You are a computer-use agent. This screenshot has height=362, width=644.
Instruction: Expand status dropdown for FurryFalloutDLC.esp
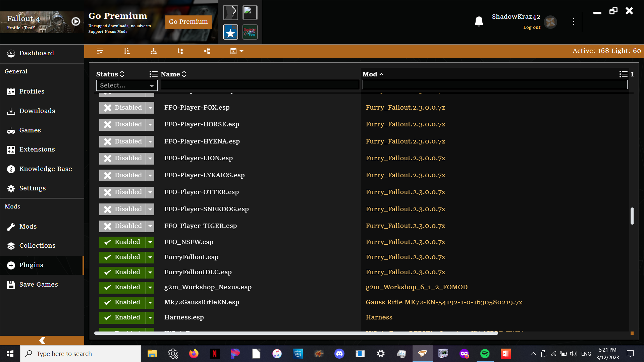(150, 272)
